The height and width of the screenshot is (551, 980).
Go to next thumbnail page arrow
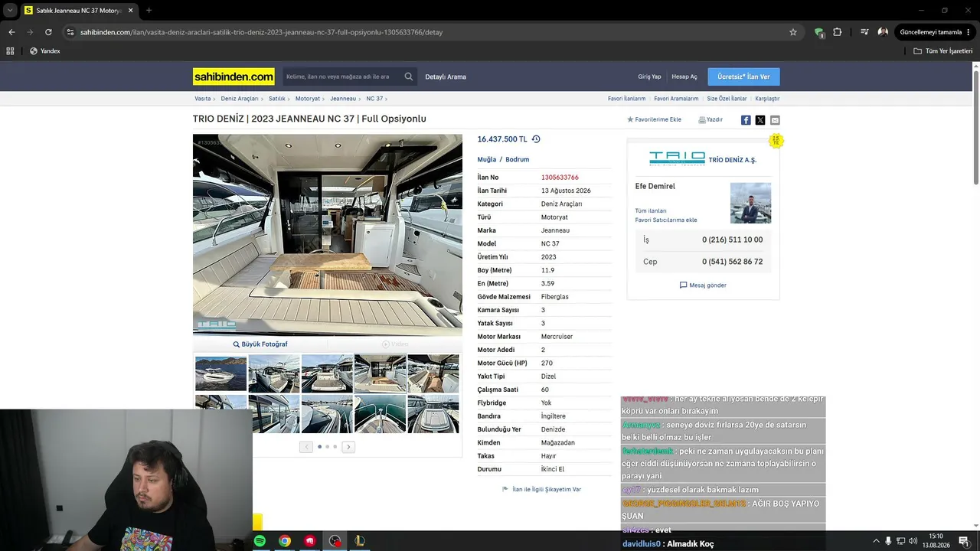348,447
